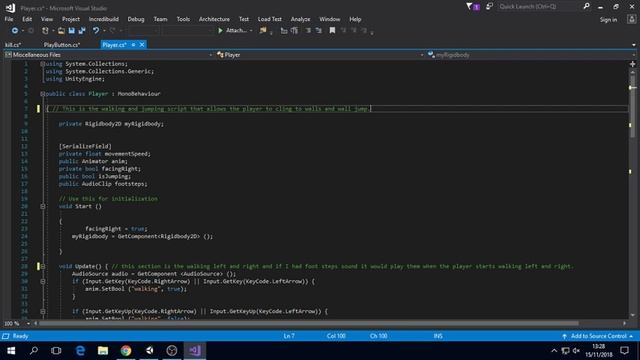Click the Open File folder icon

[61, 31]
